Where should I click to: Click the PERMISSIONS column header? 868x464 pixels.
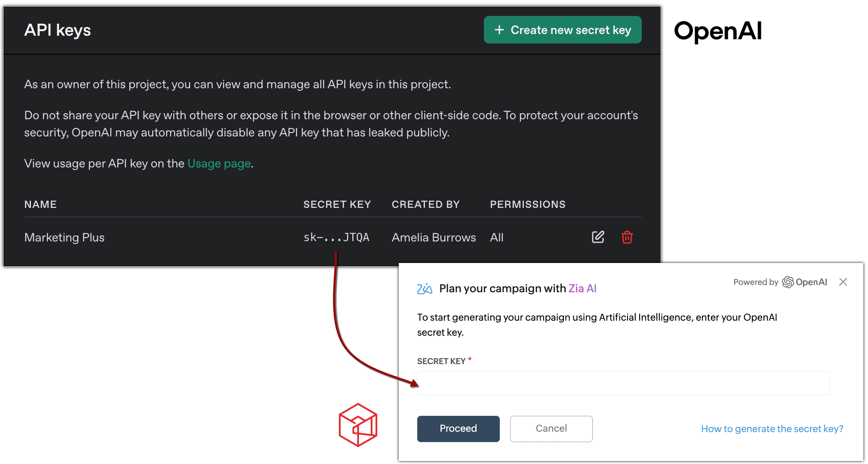click(x=528, y=204)
